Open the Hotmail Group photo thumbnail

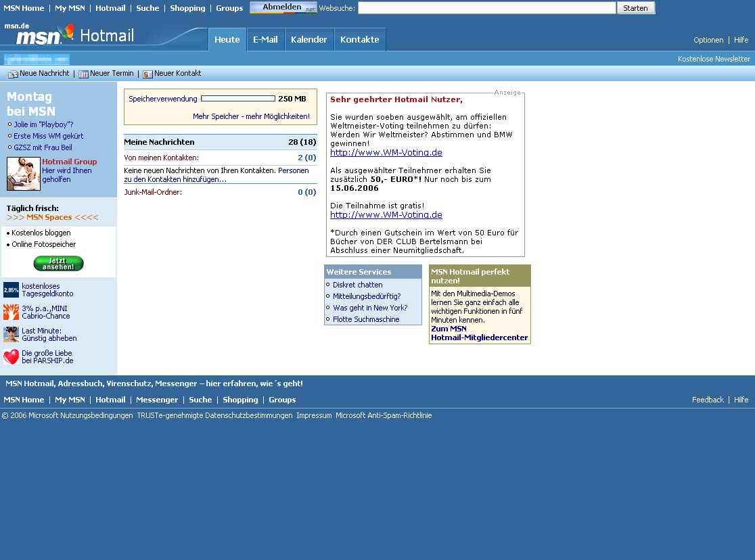(x=24, y=174)
